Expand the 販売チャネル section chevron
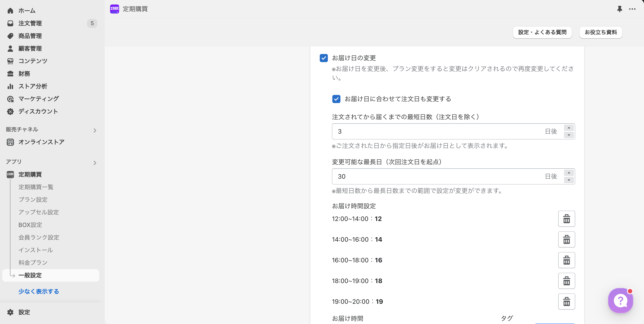This screenshot has height=324, width=644. click(95, 130)
